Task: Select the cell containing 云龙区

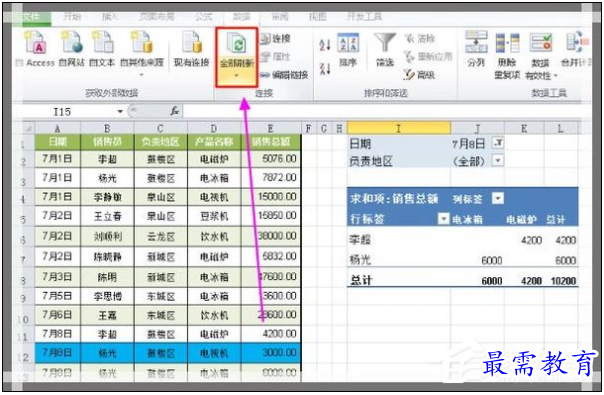Action: point(161,236)
